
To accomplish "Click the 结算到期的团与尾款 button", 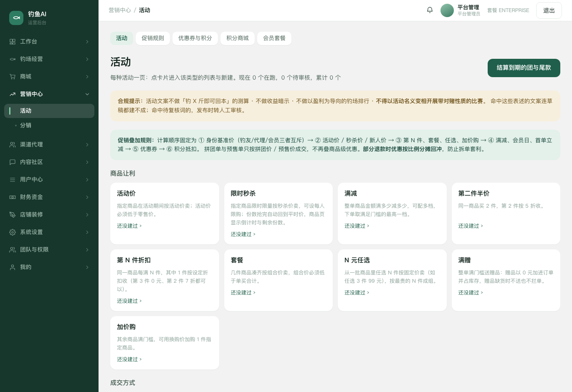I will point(524,68).
